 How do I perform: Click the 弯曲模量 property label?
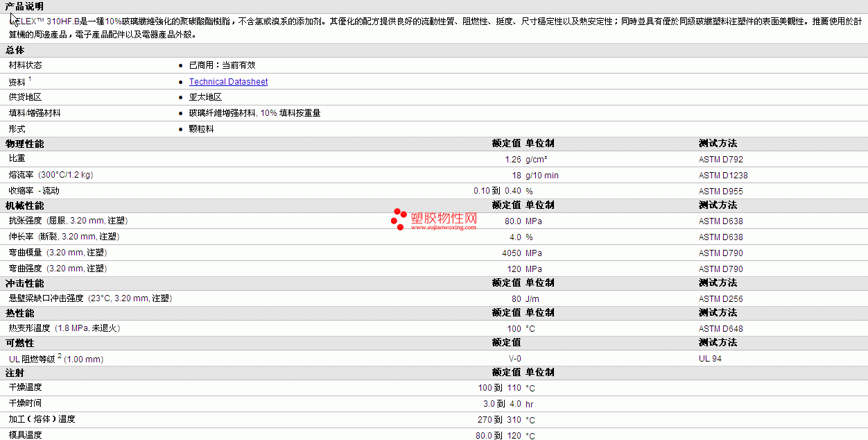click(x=58, y=253)
